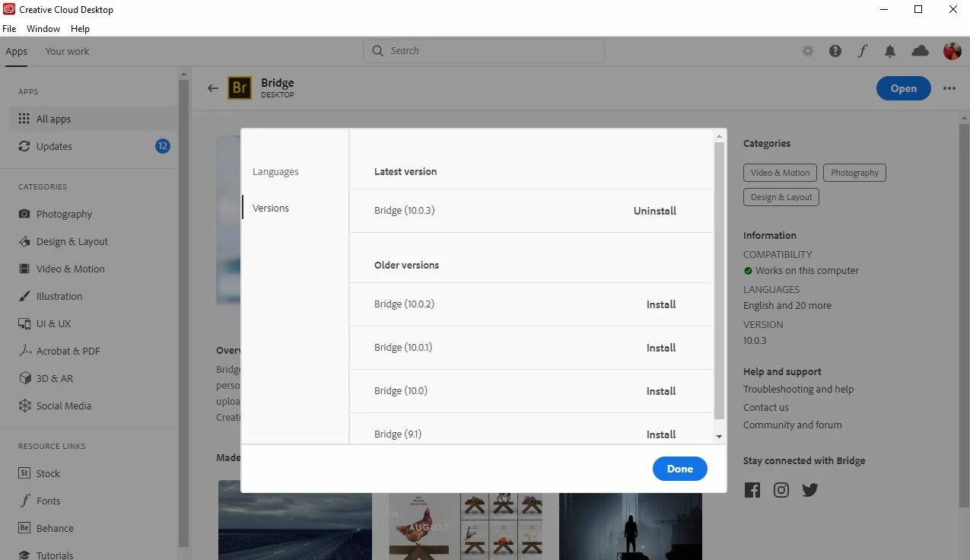Image resolution: width=970 pixels, height=560 pixels.
Task: Open Bridge Instagram icon
Action: (x=781, y=490)
